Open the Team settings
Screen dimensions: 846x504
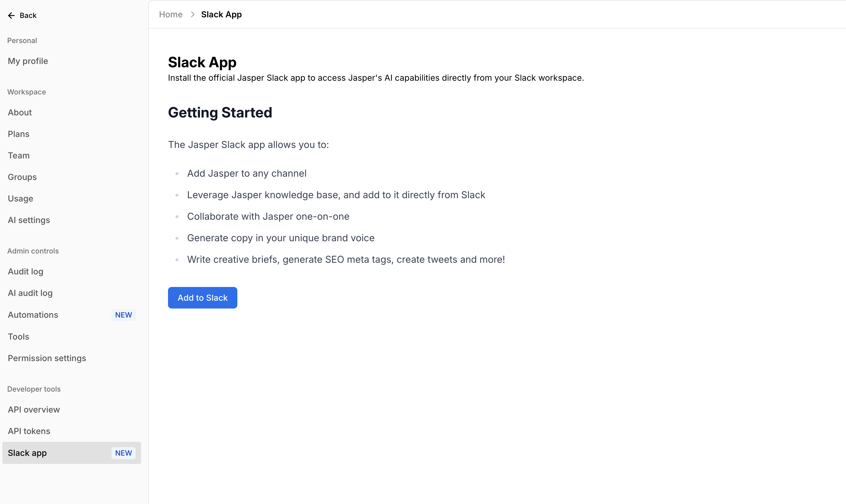(x=19, y=155)
